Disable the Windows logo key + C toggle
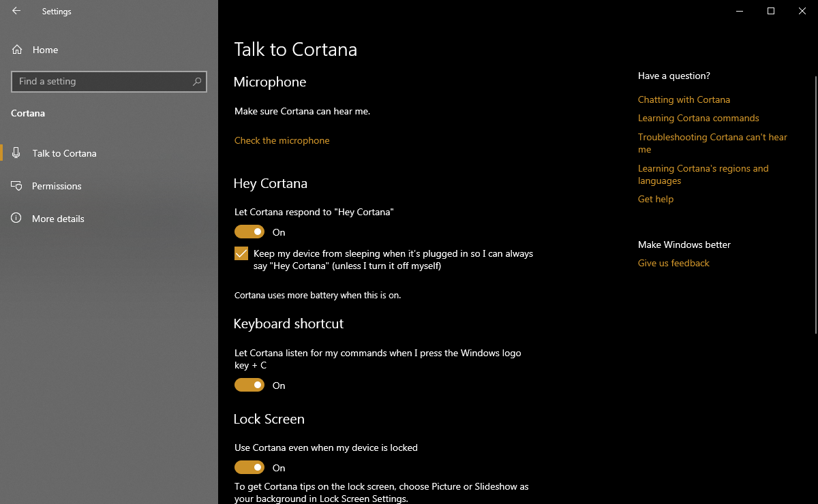This screenshot has width=818, height=504. (249, 385)
